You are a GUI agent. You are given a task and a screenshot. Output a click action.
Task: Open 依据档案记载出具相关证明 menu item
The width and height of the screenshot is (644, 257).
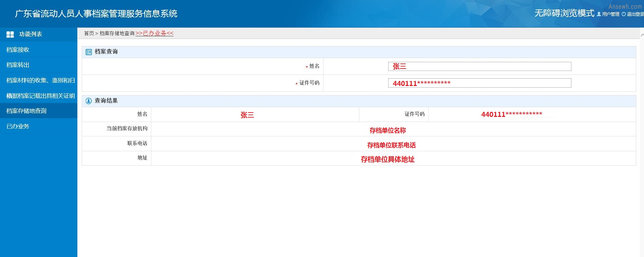point(39,96)
